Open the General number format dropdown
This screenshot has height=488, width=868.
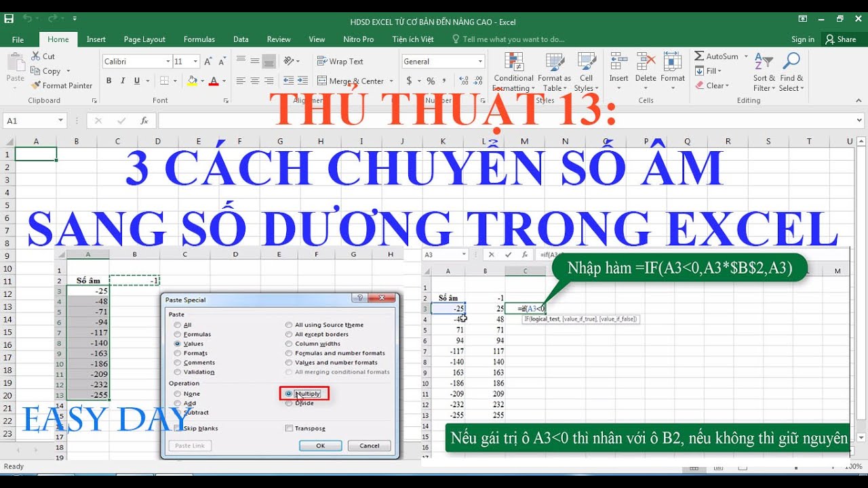pyautogui.click(x=480, y=61)
